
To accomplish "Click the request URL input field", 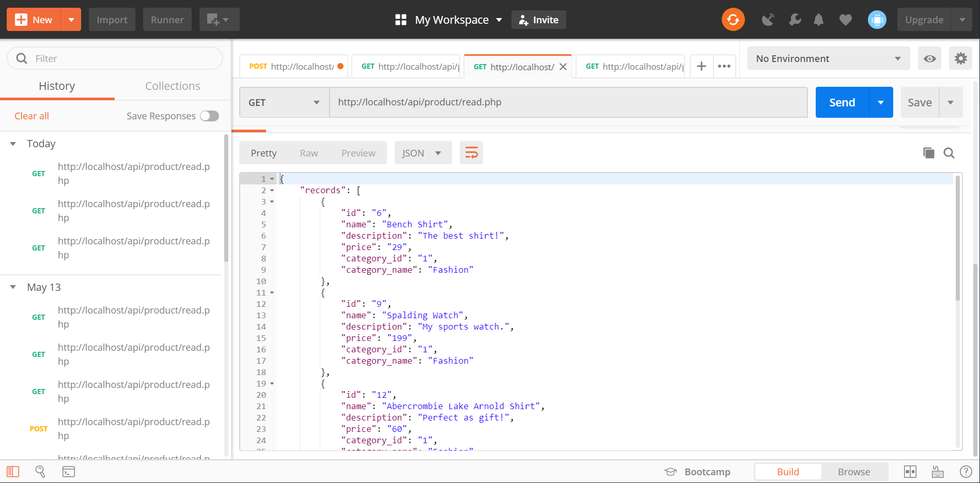I will (x=568, y=102).
